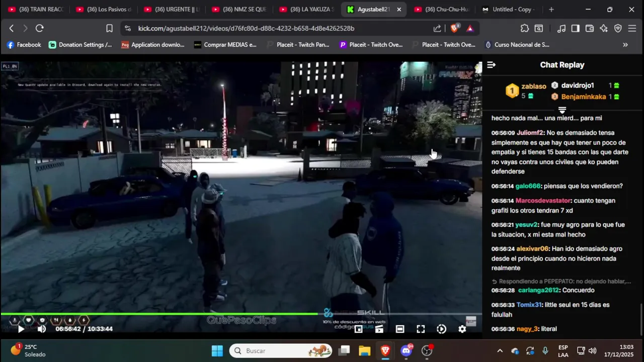Screen dimensions: 644x362
Task: Open Brave Shields lion icon
Action: point(454,29)
